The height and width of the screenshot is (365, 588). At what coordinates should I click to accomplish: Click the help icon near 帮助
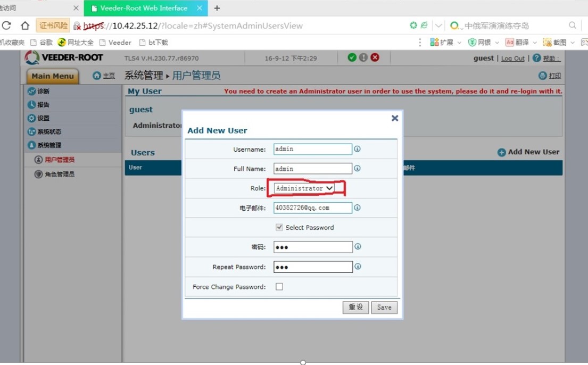[x=536, y=58]
